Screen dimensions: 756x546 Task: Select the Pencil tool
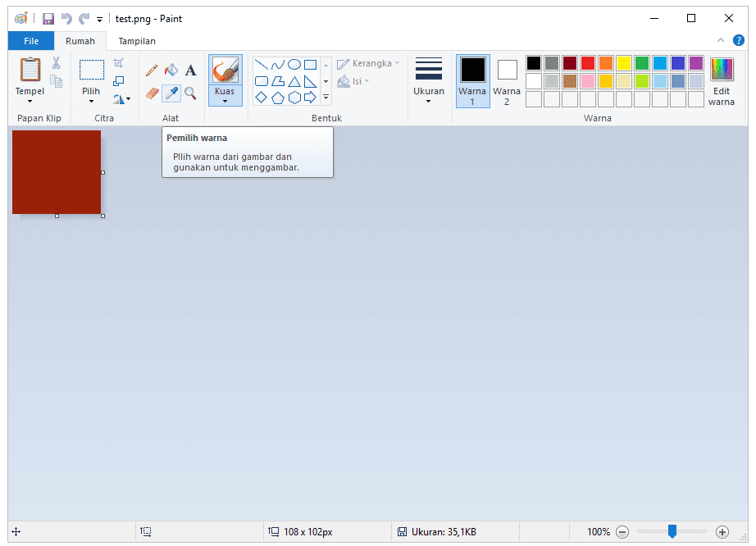(152, 71)
